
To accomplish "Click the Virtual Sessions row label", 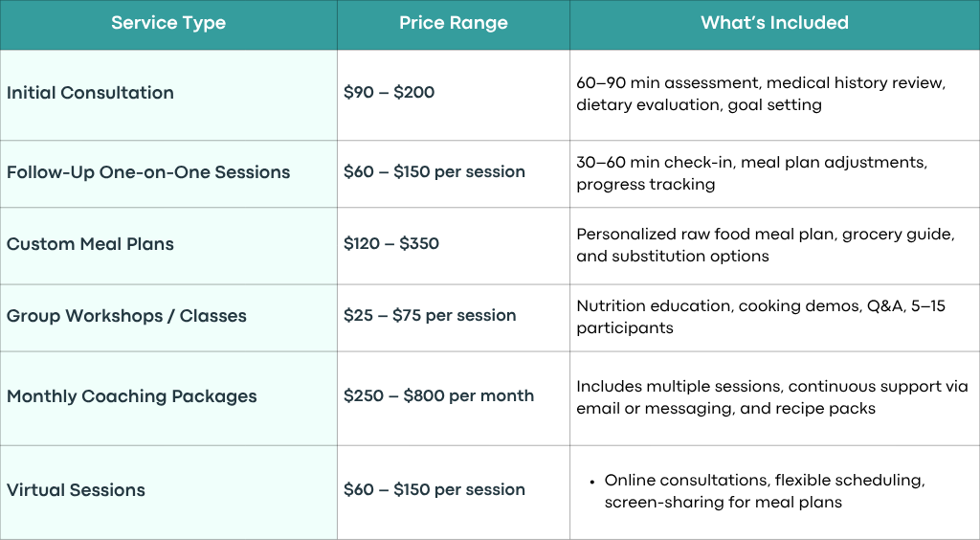I will pos(76,490).
